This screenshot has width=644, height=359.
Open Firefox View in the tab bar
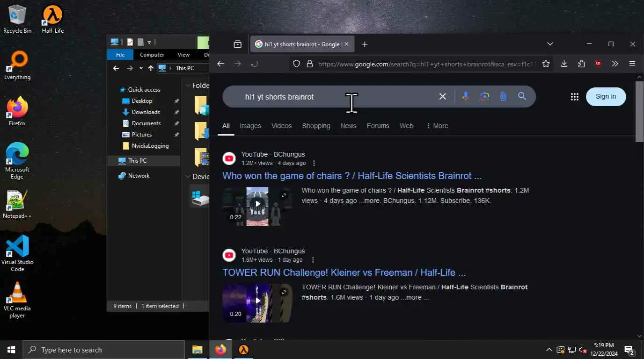point(238,44)
